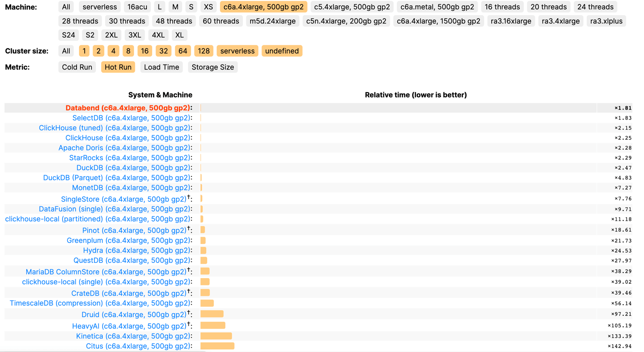Toggle the 16 threads machine filter

tap(502, 7)
